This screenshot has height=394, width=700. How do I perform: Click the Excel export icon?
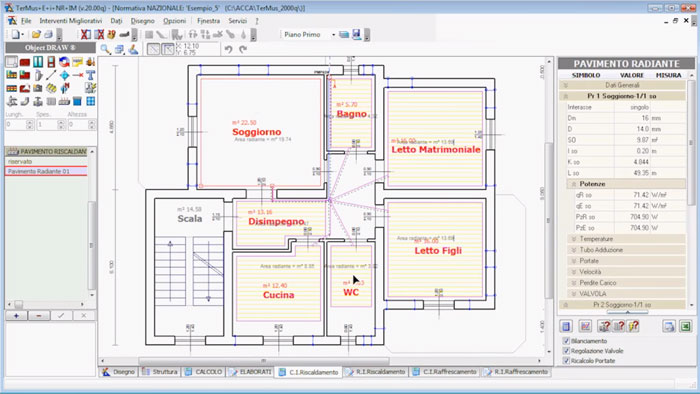pos(686,326)
